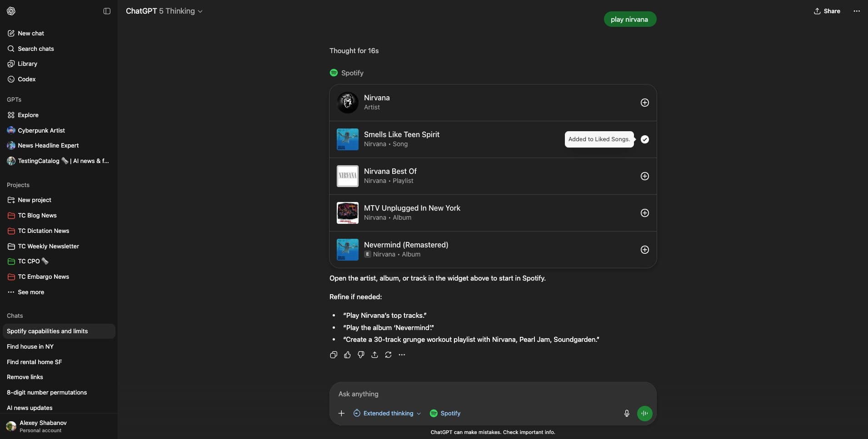Unlike Smells Like Teen Spirit checkmark

pos(644,139)
